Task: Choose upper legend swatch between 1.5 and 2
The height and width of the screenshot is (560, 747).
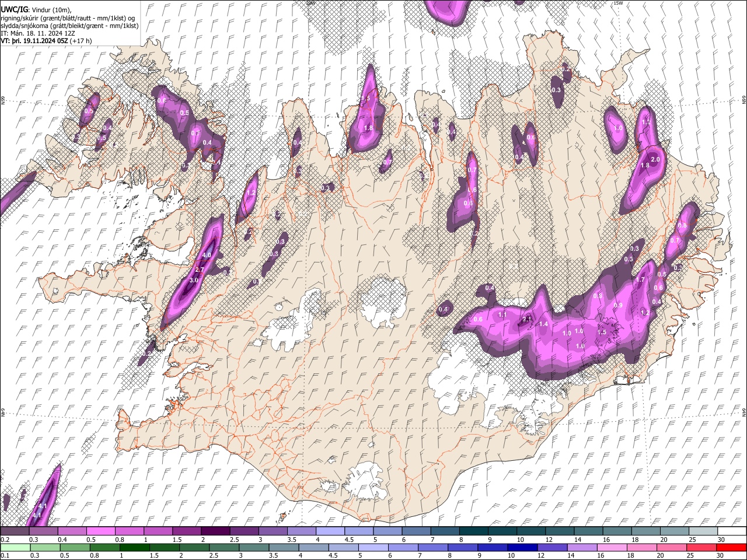Action: click(x=187, y=531)
